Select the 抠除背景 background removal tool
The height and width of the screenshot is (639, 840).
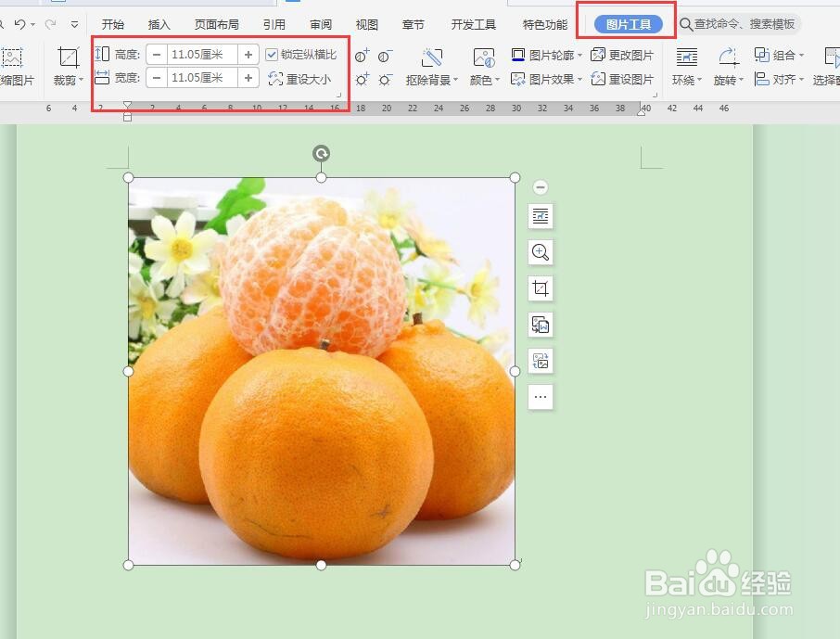tap(428, 79)
